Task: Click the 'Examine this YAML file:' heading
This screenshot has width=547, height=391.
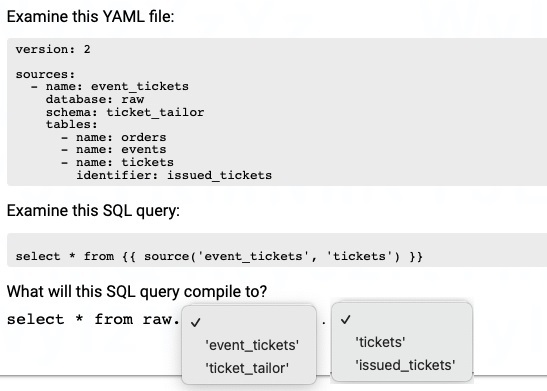Action: (90, 16)
